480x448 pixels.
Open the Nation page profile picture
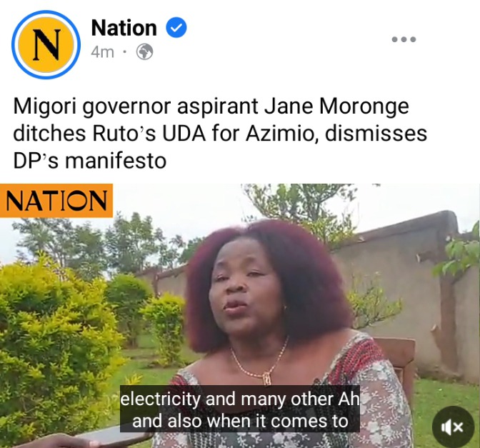pos(46,45)
